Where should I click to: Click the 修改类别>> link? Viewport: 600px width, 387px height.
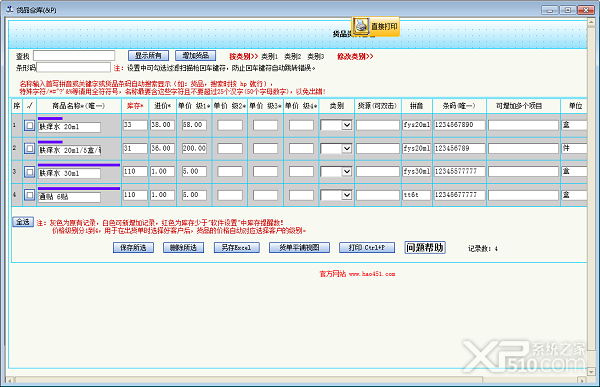click(355, 57)
